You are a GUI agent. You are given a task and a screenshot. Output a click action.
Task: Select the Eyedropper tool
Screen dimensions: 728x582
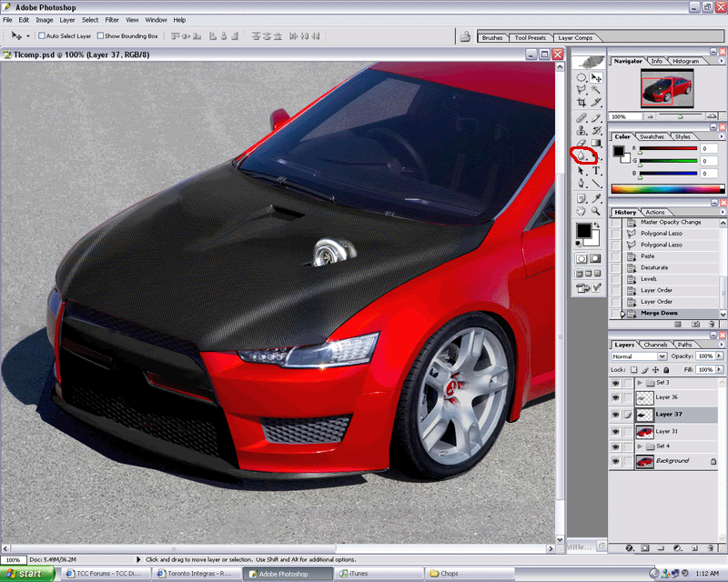596,197
